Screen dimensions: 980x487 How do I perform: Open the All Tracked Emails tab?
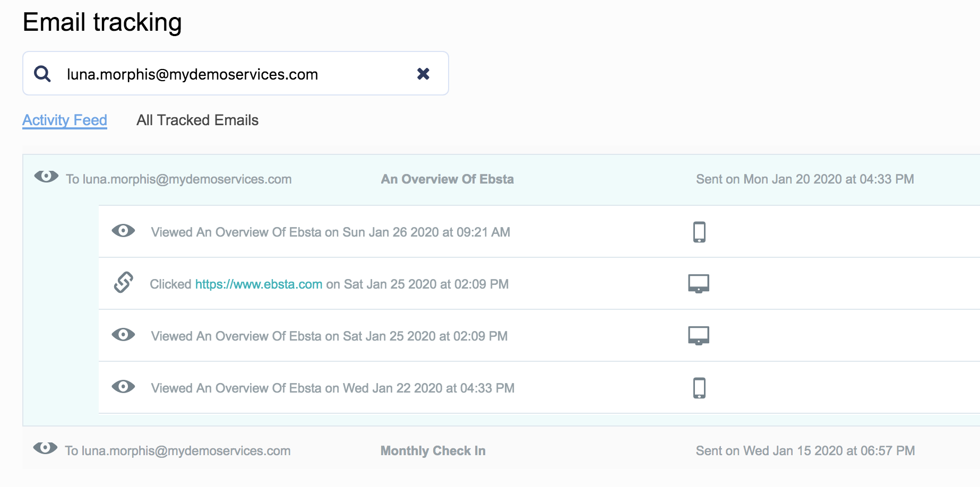[x=197, y=120]
